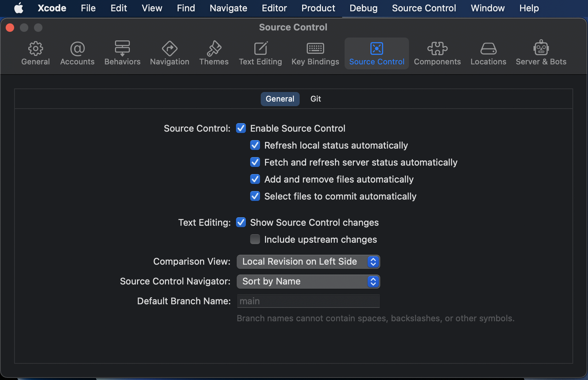This screenshot has width=588, height=380.
Task: Open Server & Bots preferences
Action: click(541, 53)
